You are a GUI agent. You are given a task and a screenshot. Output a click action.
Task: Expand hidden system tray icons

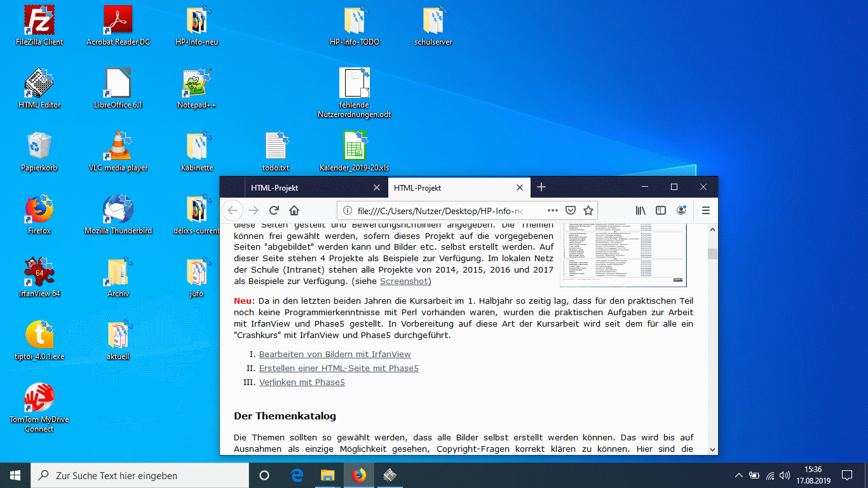pos(738,475)
